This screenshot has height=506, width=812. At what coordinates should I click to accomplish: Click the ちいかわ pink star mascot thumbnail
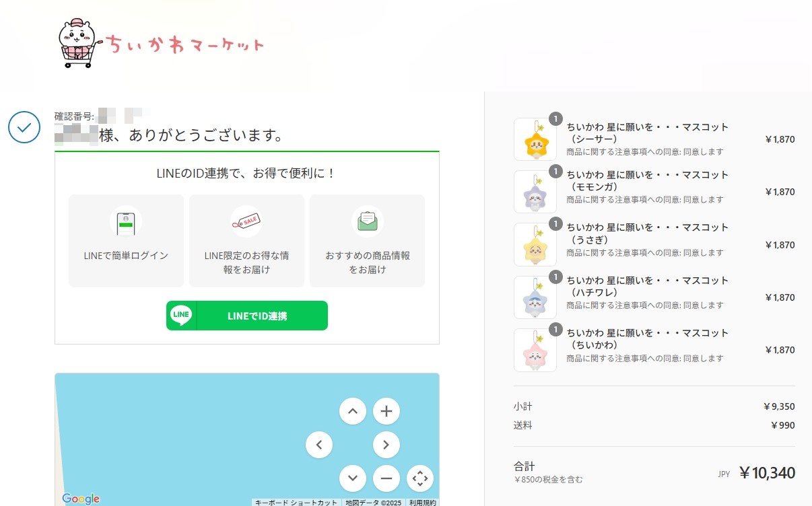[535, 350]
